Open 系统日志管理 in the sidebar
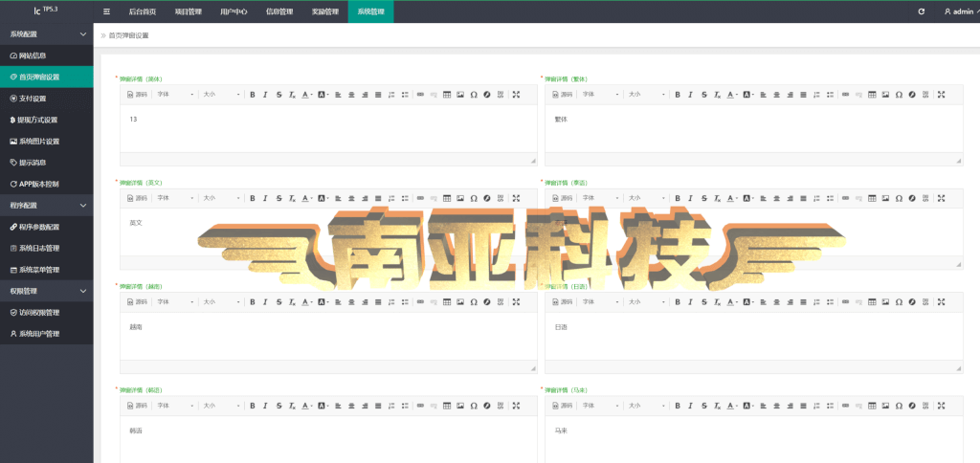The width and height of the screenshot is (980, 463). point(47,248)
